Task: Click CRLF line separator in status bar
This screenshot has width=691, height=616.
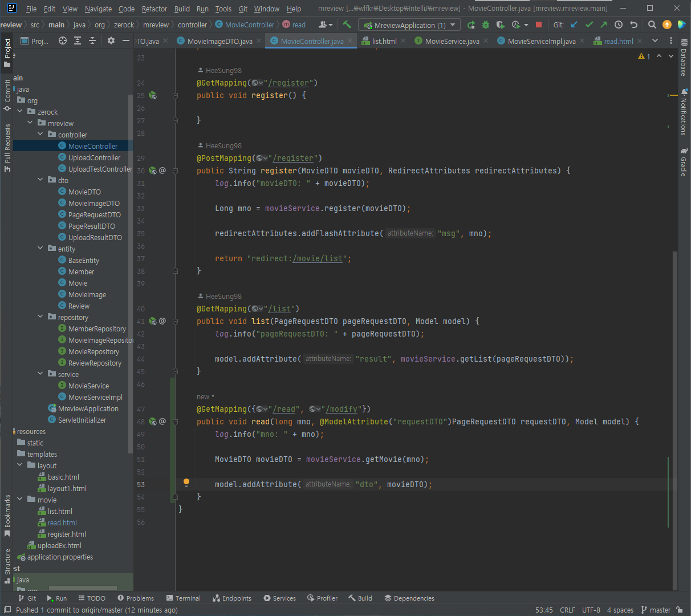Action: [567, 610]
